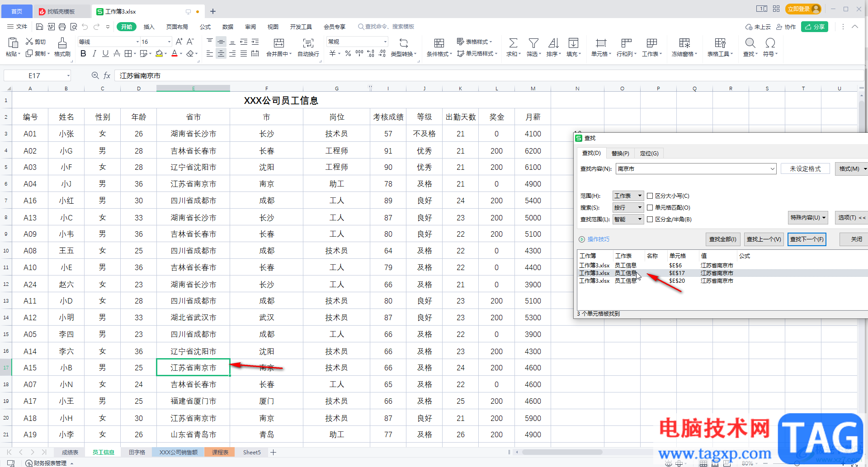868x467 pixels.
Task: Increase the font size with A+ icon
Action: (x=179, y=42)
